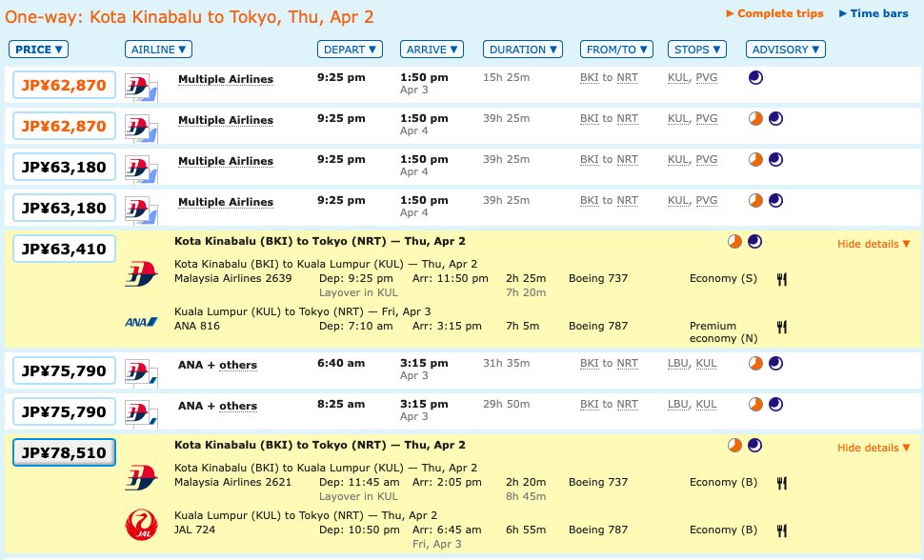Click meal icon for ANA 816
Image resolution: width=924 pixels, height=560 pixels.
pos(782,327)
